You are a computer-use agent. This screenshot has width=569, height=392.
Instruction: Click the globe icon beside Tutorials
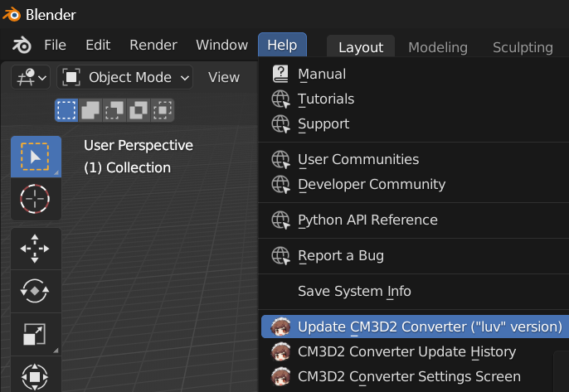pyautogui.click(x=280, y=99)
